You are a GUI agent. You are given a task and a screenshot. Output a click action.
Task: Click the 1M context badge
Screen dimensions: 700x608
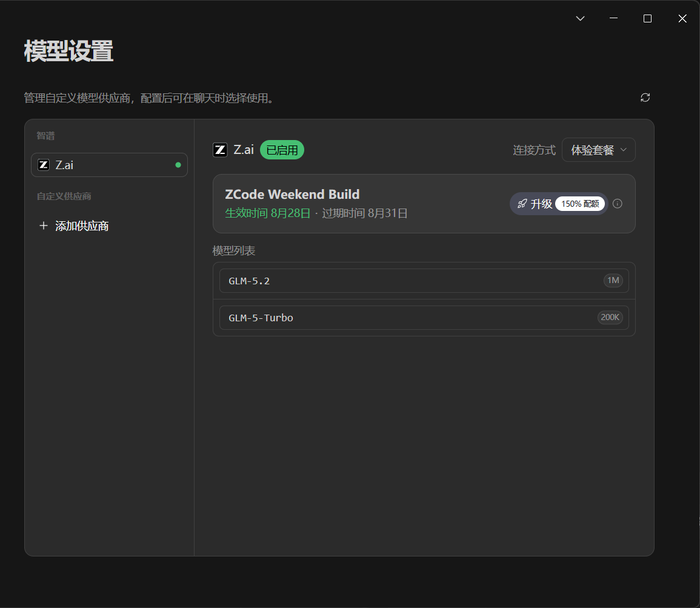tap(613, 280)
